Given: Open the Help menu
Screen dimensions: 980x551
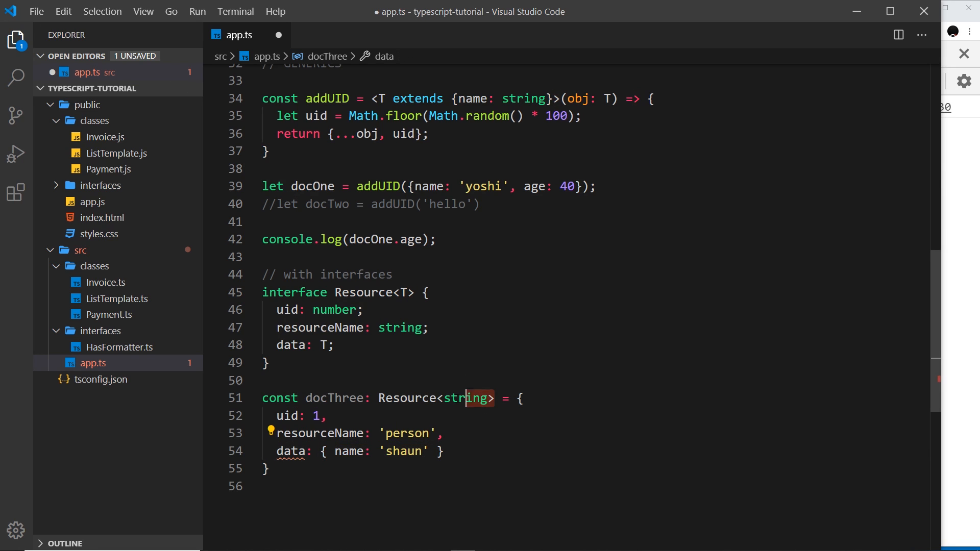Looking at the screenshot, I should pos(276,11).
